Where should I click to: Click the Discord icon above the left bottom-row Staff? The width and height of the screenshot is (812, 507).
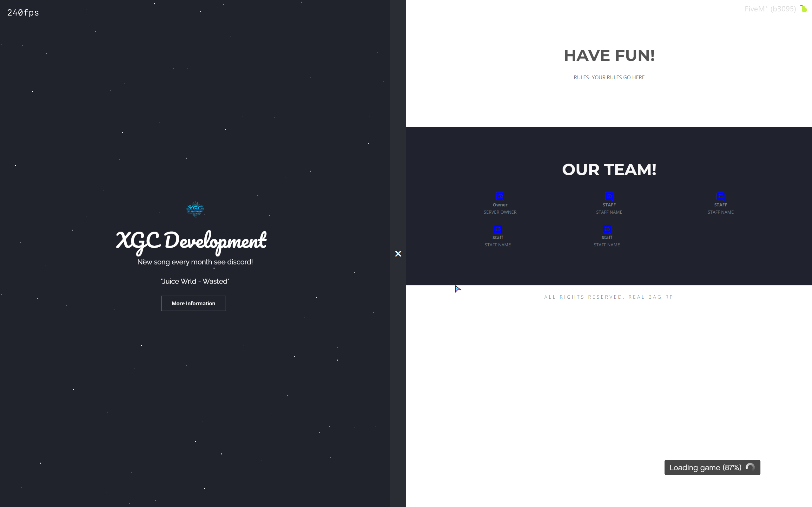coord(498,229)
